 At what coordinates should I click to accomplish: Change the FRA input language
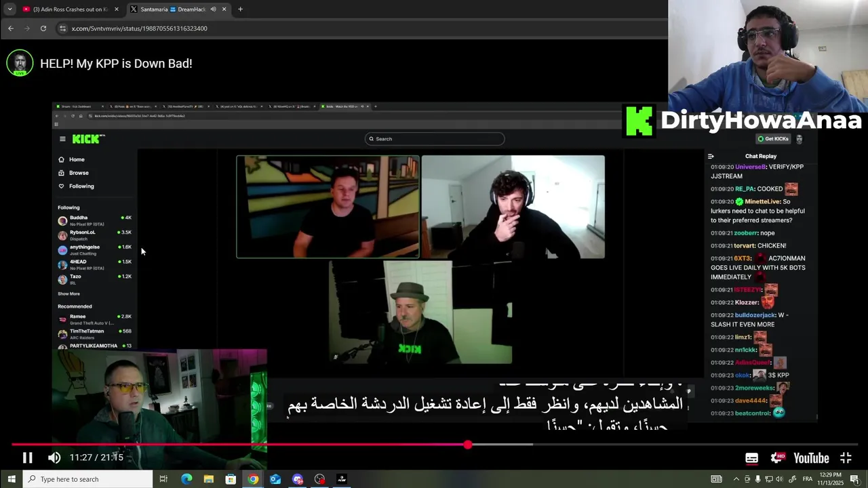(x=808, y=479)
